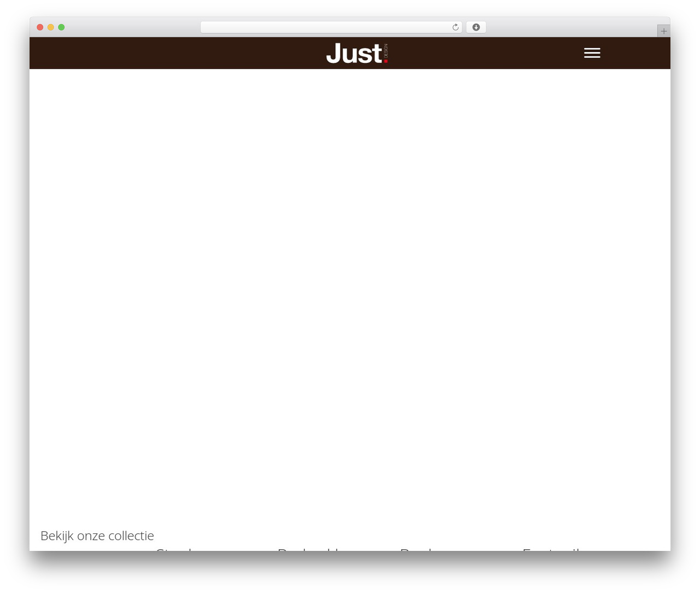Reload the page using the refresh icon

tap(455, 27)
